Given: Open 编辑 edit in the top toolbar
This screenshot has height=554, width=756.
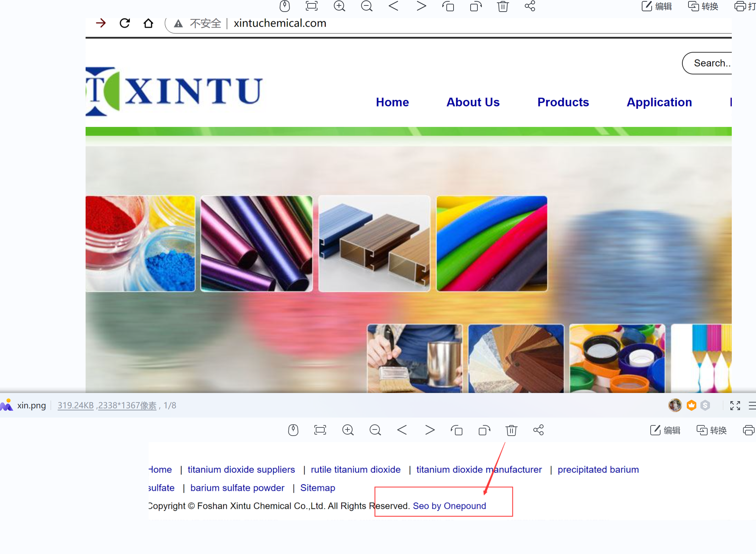Looking at the screenshot, I should 656,6.
